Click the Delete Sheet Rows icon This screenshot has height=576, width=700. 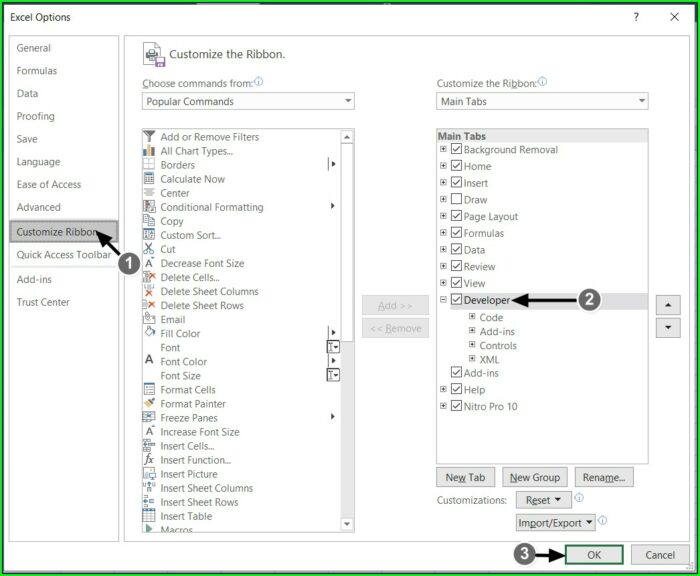tap(149, 305)
